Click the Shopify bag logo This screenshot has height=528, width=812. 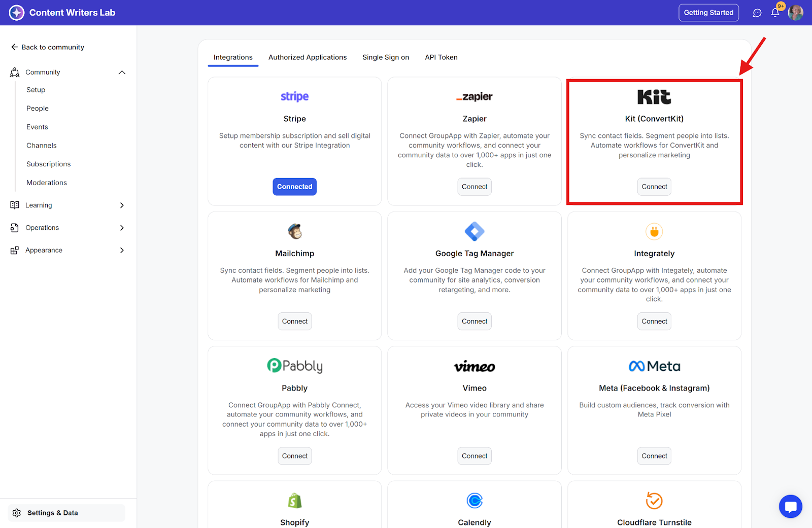(295, 501)
